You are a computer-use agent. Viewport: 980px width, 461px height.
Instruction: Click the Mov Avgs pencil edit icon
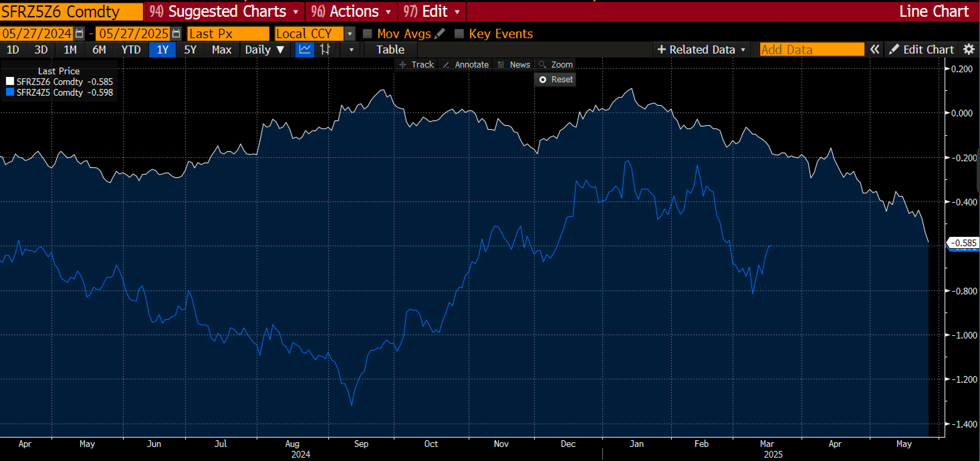click(440, 33)
